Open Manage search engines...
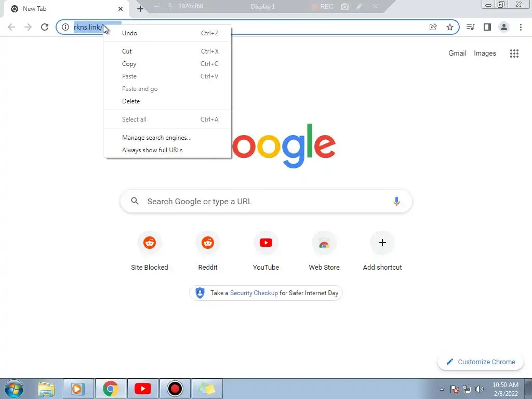The image size is (532, 399). 167,138
